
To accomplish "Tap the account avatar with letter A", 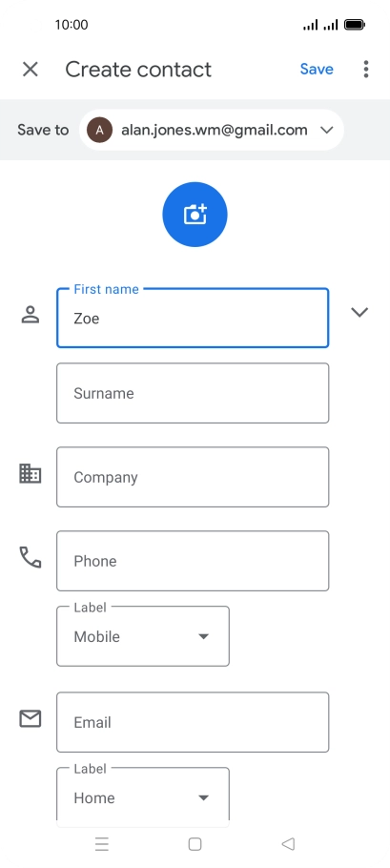I will coord(99,130).
